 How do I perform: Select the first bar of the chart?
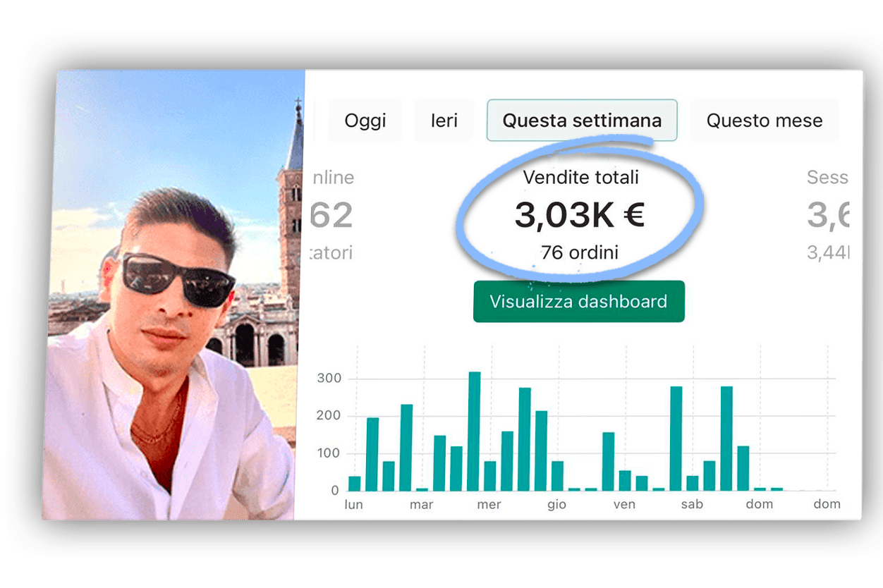click(355, 483)
